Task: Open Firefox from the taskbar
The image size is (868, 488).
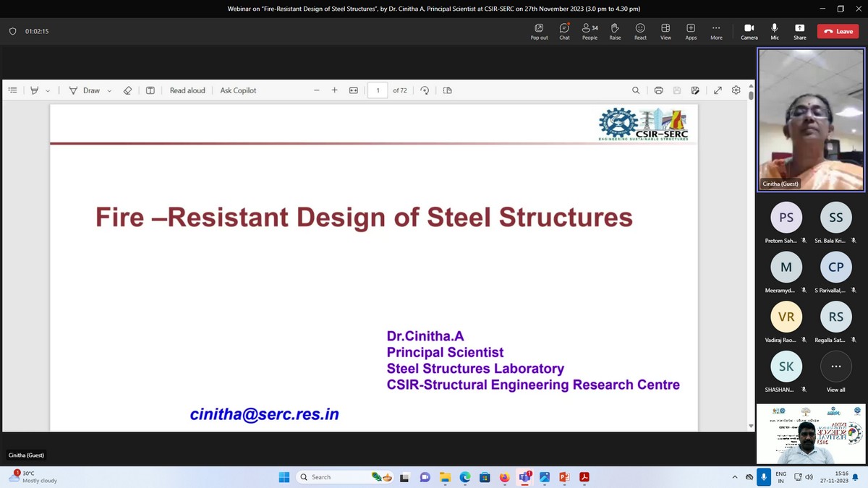Action: pyautogui.click(x=505, y=477)
